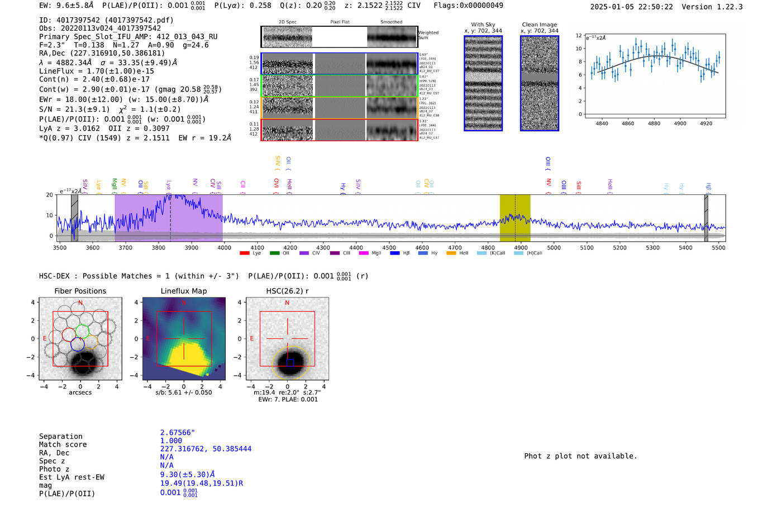Open the red-bordered fiber spectrum row
The height and width of the screenshot is (532, 782).
340,130
